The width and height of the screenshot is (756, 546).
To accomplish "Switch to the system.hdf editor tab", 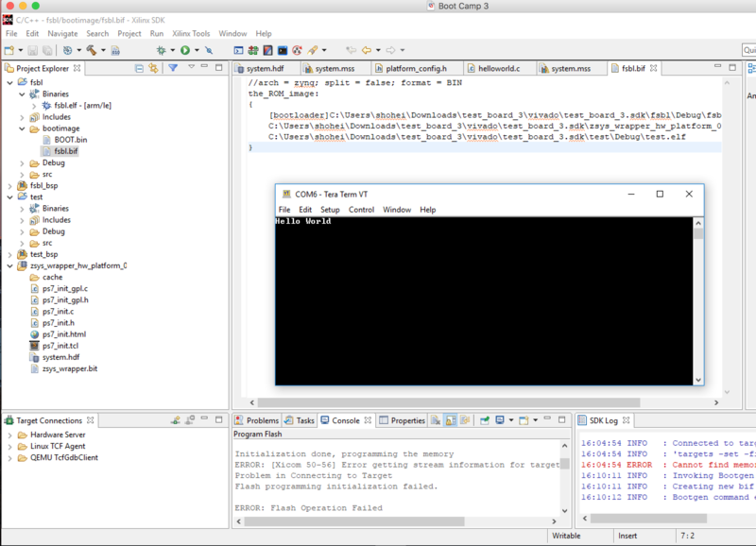I will (265, 68).
